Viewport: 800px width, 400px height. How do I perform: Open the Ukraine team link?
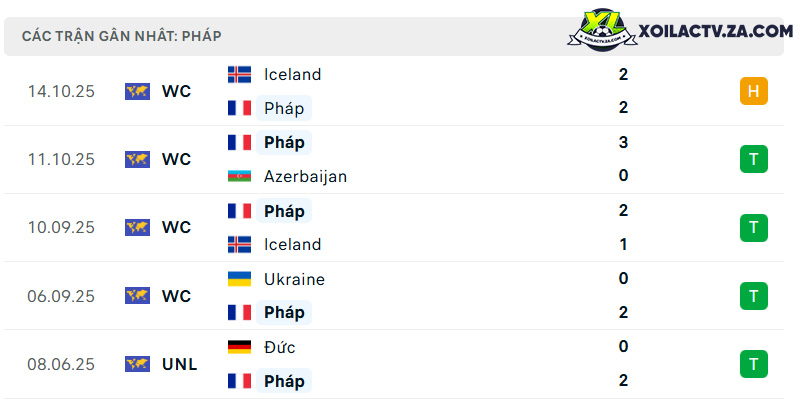tap(294, 280)
